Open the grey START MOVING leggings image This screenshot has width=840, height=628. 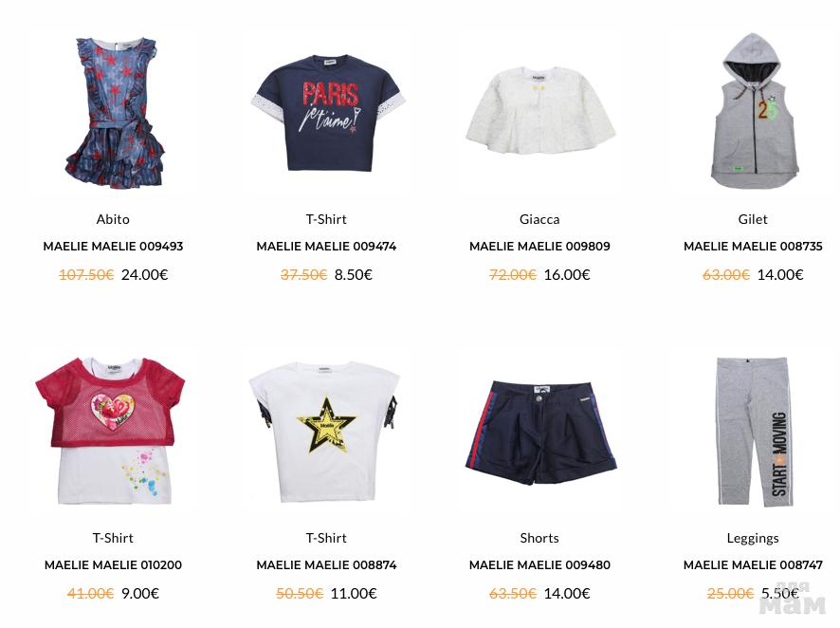755,432
